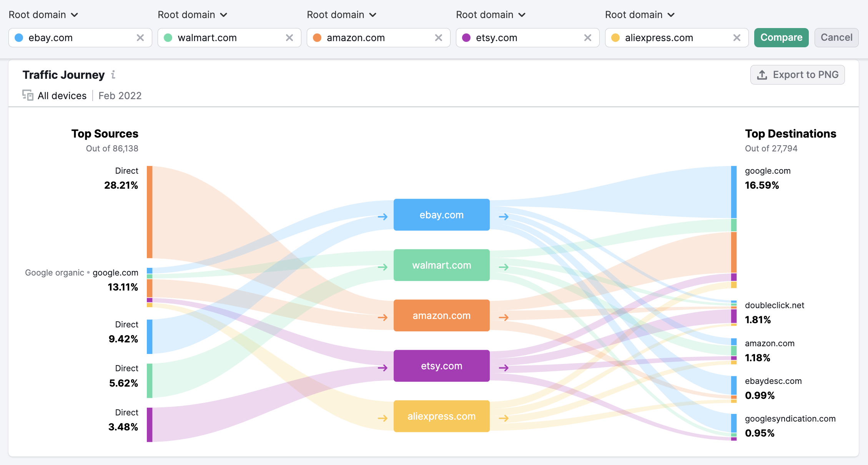The height and width of the screenshot is (465, 868).
Task: Click the Direct 5.62% source bar
Action: point(150,381)
